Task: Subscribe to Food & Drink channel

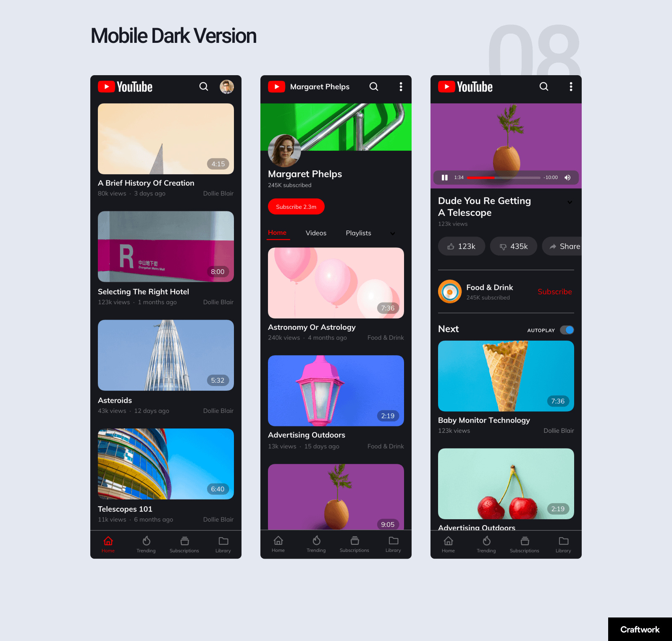Action: [554, 292]
